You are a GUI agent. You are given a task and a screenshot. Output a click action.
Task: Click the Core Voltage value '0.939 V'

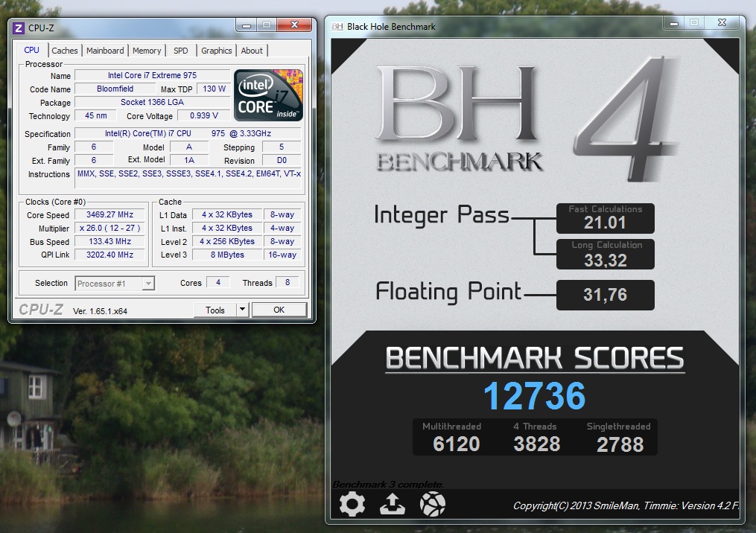pos(203,115)
